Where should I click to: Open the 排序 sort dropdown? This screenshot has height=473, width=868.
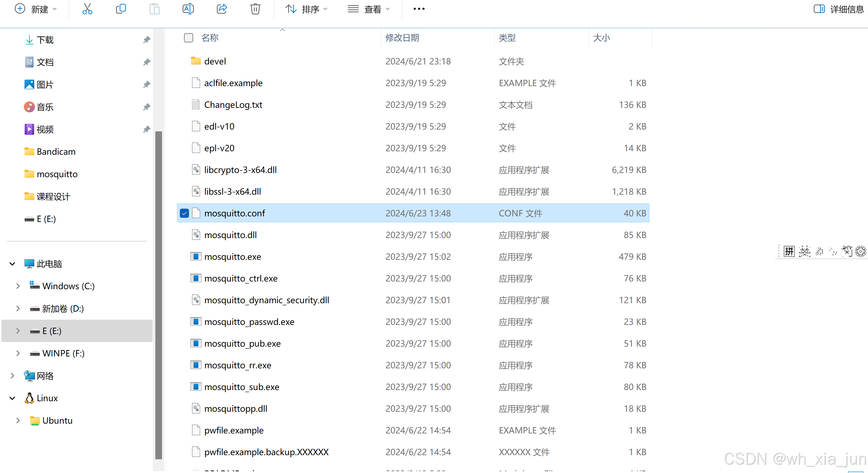click(306, 9)
